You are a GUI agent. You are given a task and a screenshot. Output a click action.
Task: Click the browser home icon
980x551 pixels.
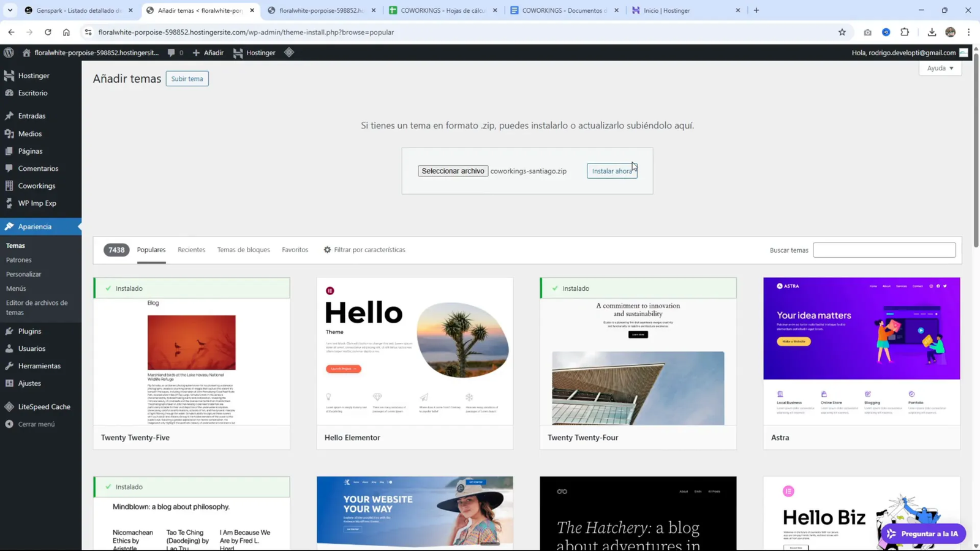click(x=66, y=32)
